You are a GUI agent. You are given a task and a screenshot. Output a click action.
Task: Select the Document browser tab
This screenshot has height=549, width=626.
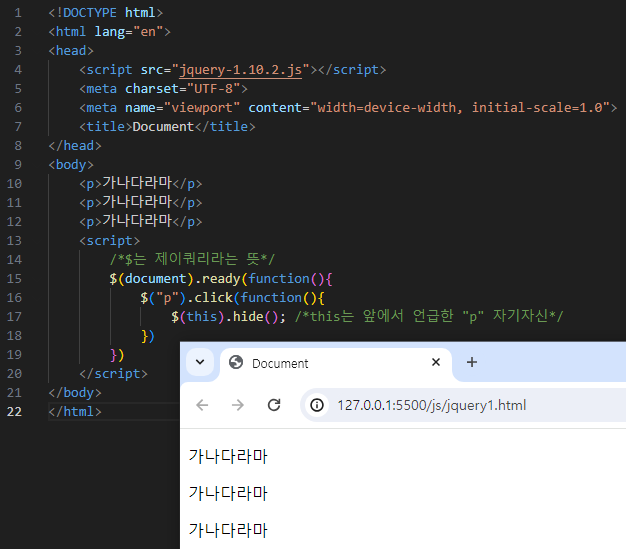point(335,363)
